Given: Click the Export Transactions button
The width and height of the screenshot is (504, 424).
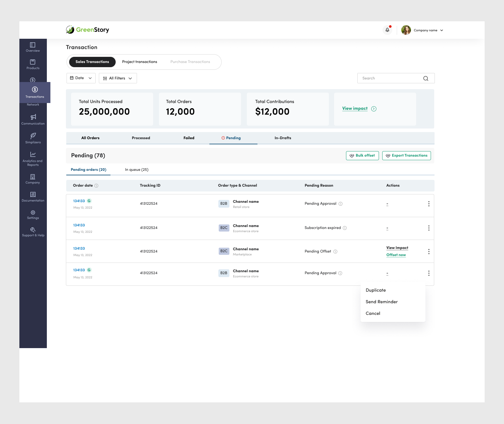Looking at the screenshot, I should click(x=406, y=156).
